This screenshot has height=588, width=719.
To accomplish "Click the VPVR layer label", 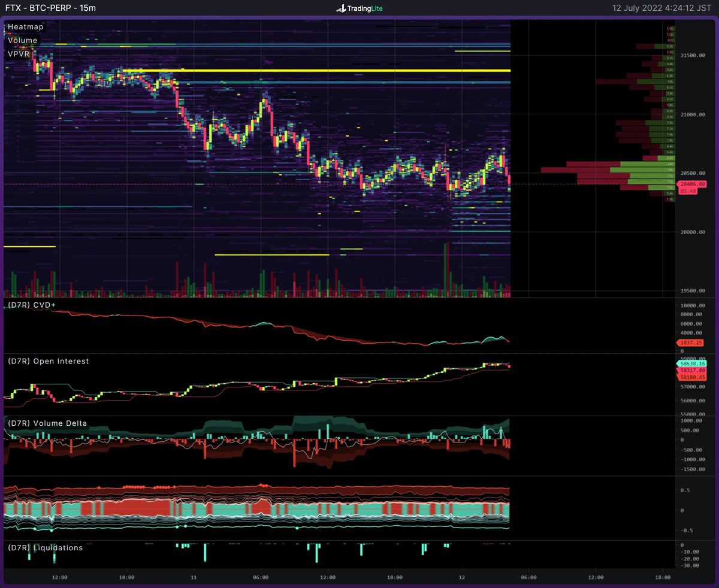I will tap(19, 54).
